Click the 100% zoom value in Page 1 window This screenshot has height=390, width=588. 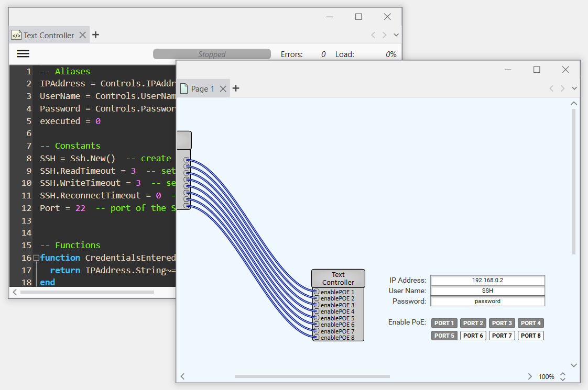pos(547,376)
